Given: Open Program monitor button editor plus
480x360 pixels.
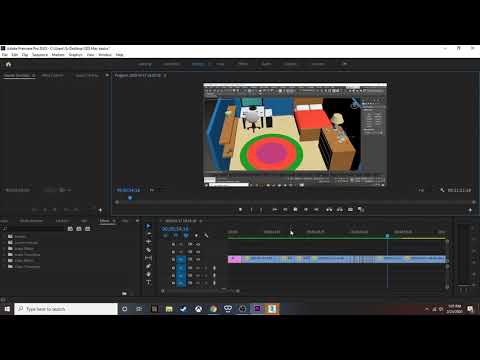Looking at the screenshot, I should click(470, 210).
